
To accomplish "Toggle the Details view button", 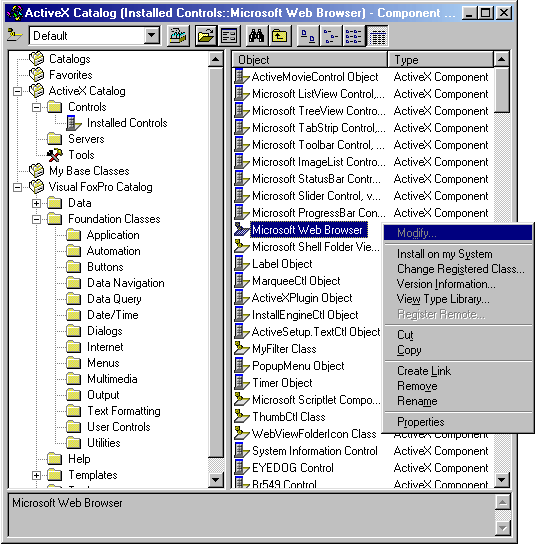I will tap(377, 36).
